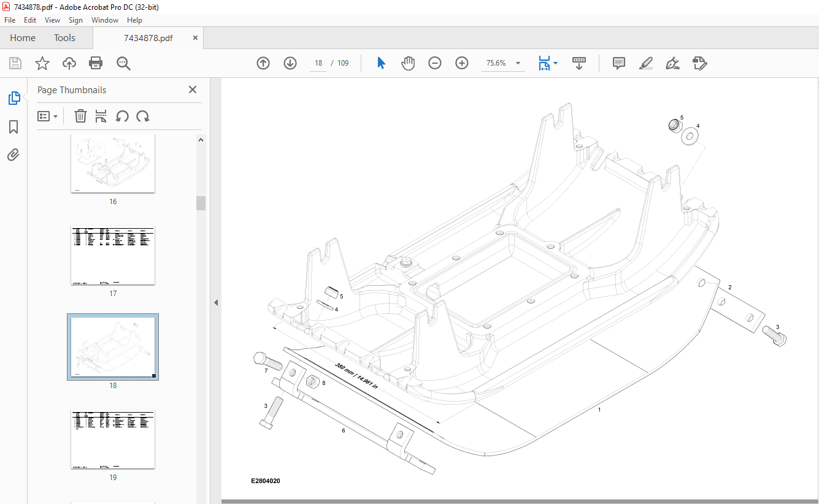Select the Highlight text pen tool
This screenshot has width=819, height=504.
pos(645,63)
